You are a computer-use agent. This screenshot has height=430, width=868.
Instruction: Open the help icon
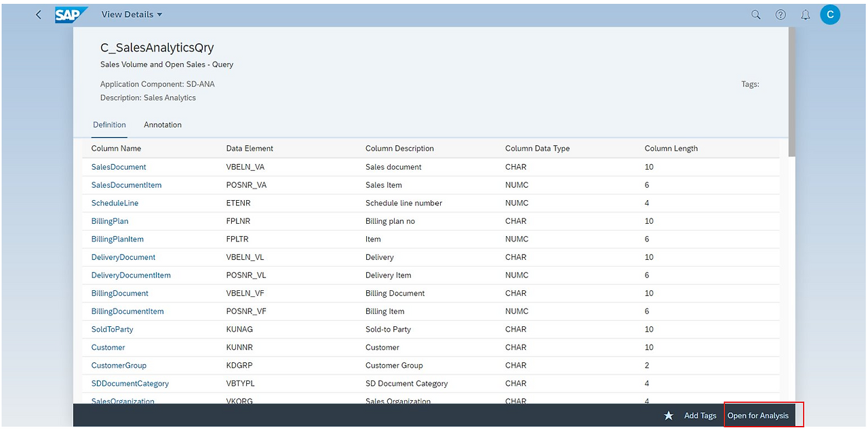(x=780, y=14)
